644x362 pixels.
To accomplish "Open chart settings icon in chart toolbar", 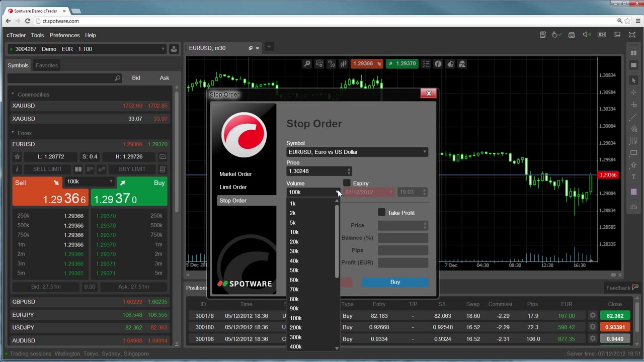I will [319, 64].
